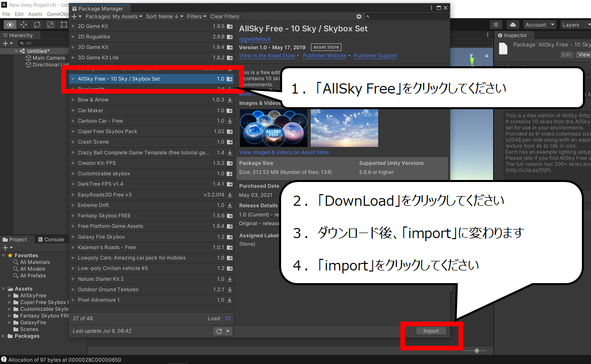Open the AllSky spheres preview thumbnail
Image resolution: width=591 pixels, height=364 pixels.
(274, 128)
